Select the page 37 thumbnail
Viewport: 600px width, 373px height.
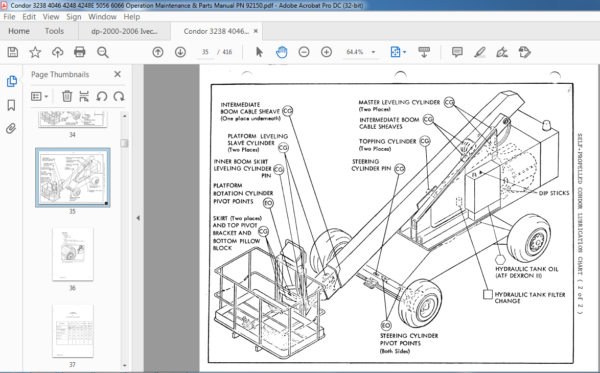(73, 331)
